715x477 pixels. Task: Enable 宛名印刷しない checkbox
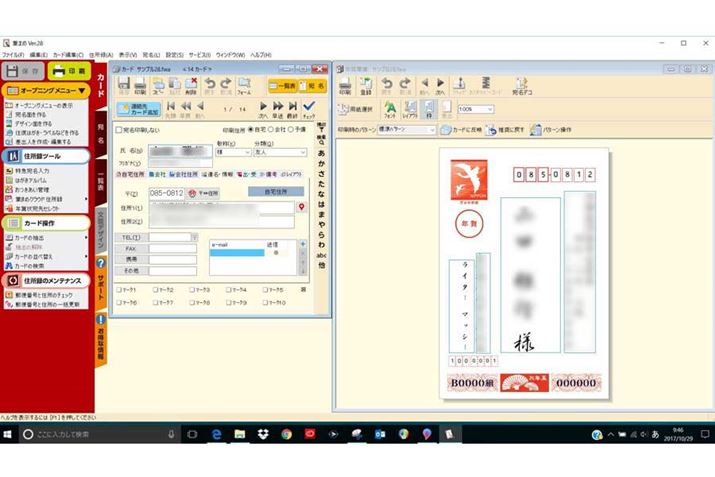(x=119, y=129)
